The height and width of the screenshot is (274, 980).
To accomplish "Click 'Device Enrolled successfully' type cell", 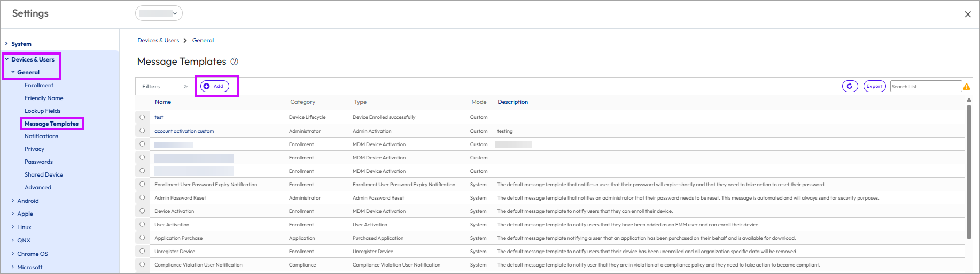I will [384, 117].
